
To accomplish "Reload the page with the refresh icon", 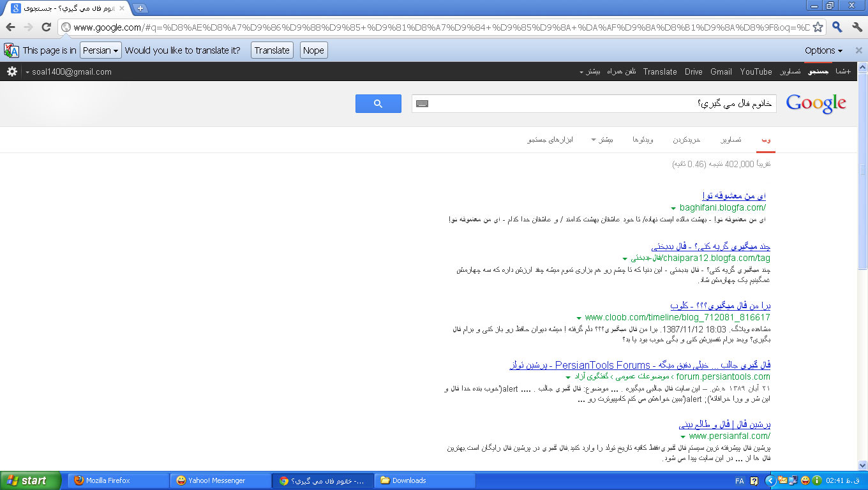I will [46, 27].
